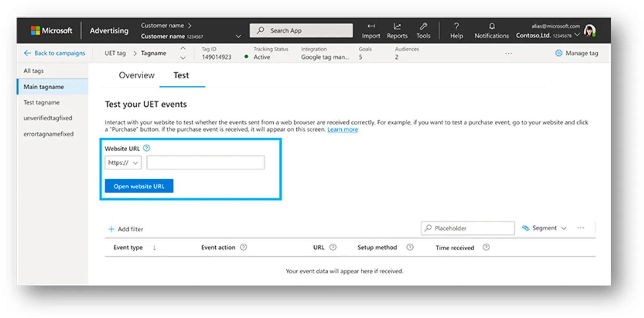The width and height of the screenshot is (644, 318).
Task: Click the plus icon beside Add filter
Action: tap(111, 229)
